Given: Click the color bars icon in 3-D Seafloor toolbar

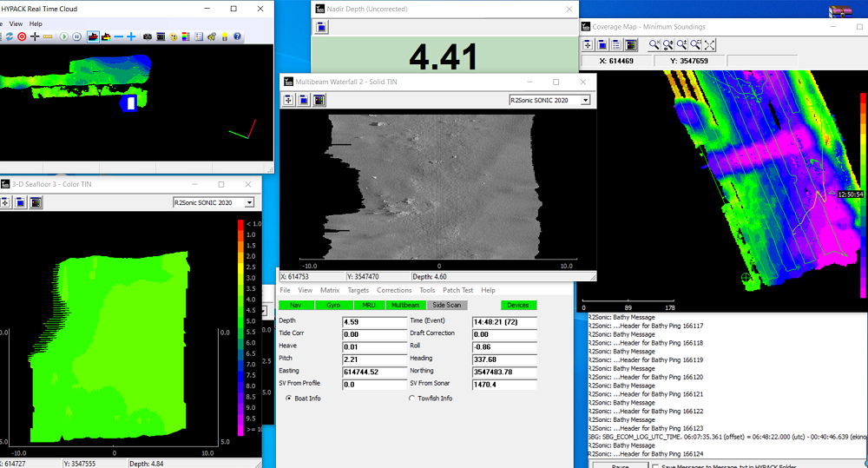Looking at the screenshot, I should tap(36, 202).
